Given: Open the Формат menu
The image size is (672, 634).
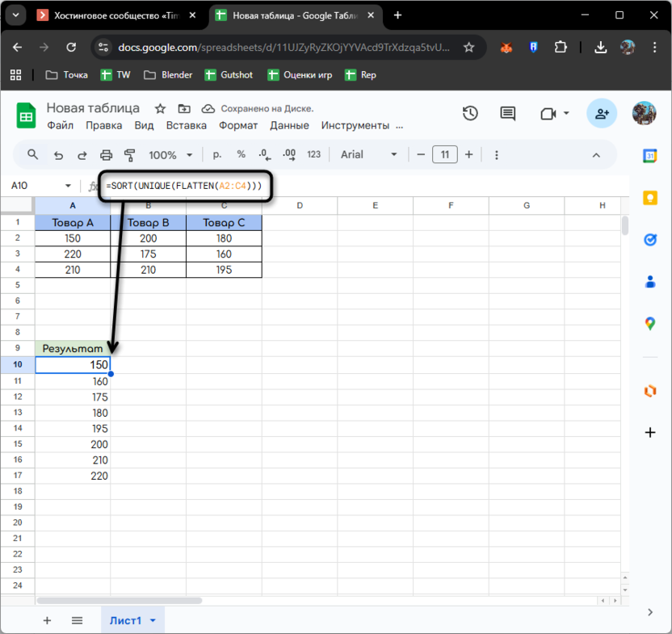Looking at the screenshot, I should [x=238, y=126].
